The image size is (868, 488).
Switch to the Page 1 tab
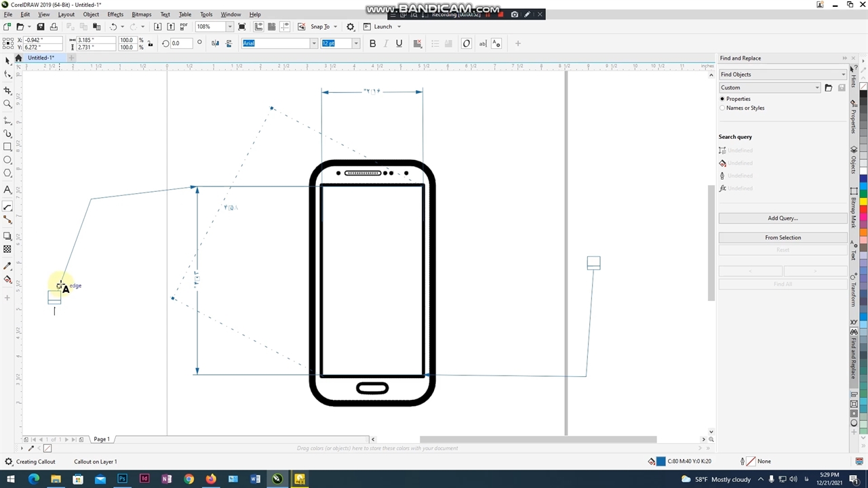point(102,439)
